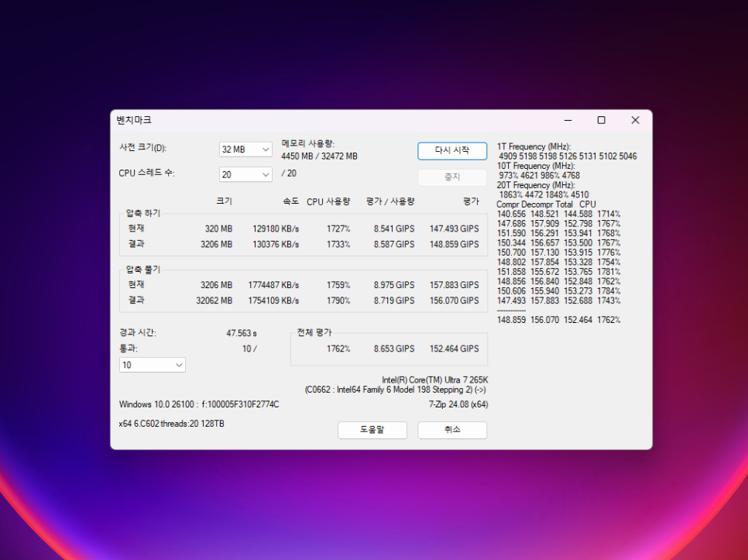Expand the CPU thread count dropdown showing 20

[x=245, y=174]
